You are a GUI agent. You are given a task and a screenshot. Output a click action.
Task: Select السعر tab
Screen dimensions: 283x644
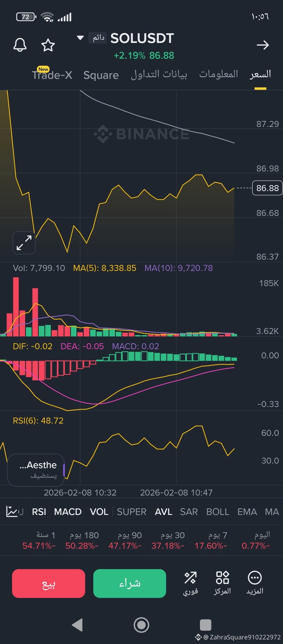260,74
